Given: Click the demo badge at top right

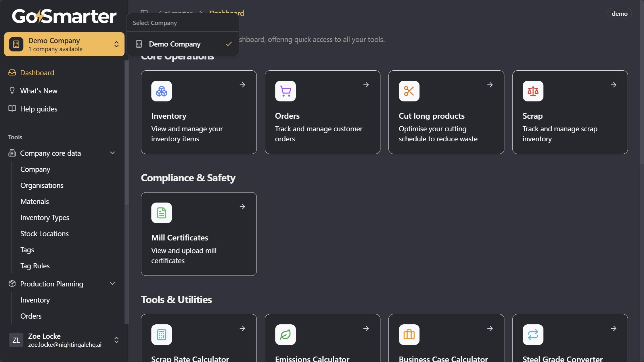Looking at the screenshot, I should 620,14.
